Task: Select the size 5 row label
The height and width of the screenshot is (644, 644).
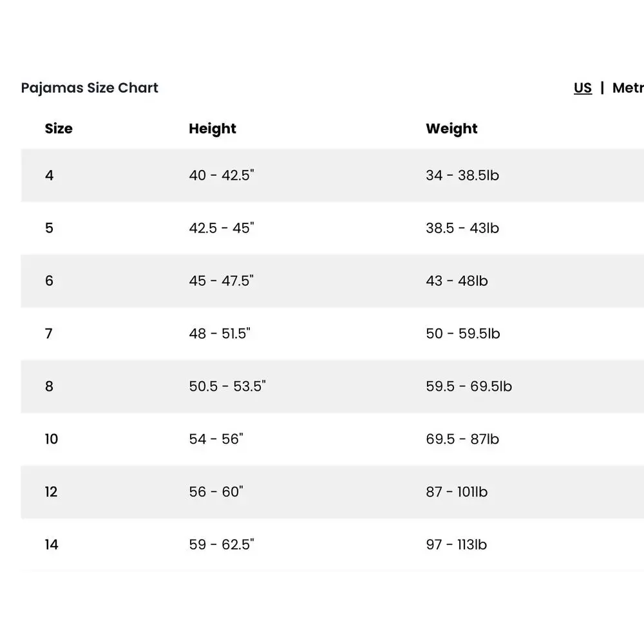Action: [50, 228]
